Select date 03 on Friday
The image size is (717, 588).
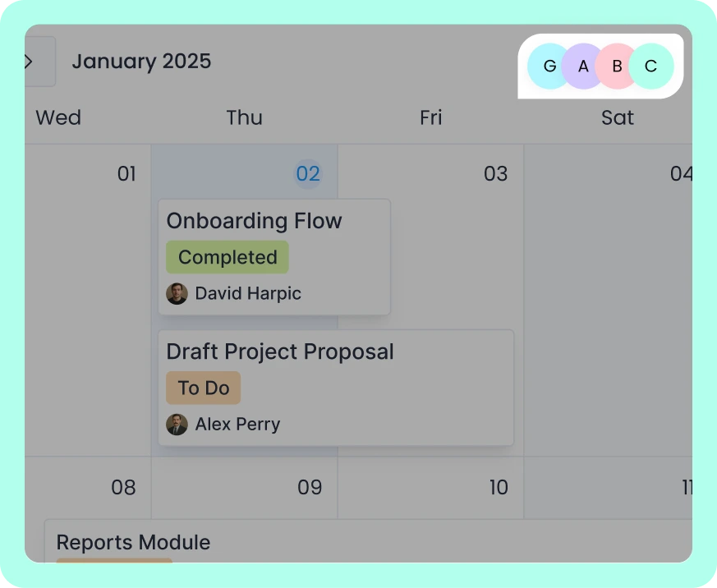click(496, 174)
